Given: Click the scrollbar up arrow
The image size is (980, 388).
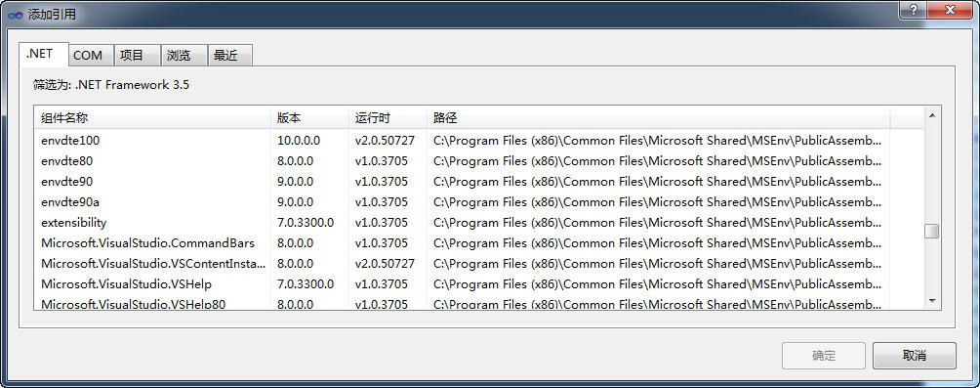Looking at the screenshot, I should pyautogui.click(x=932, y=115).
